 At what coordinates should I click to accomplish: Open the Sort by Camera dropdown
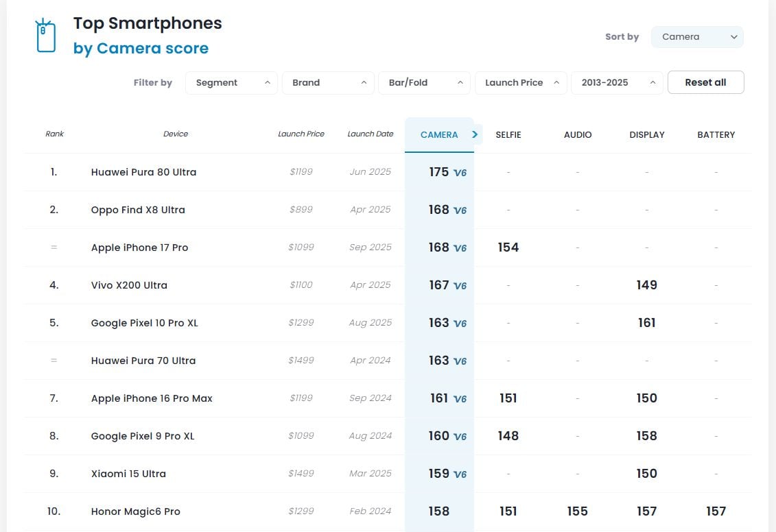click(x=696, y=37)
